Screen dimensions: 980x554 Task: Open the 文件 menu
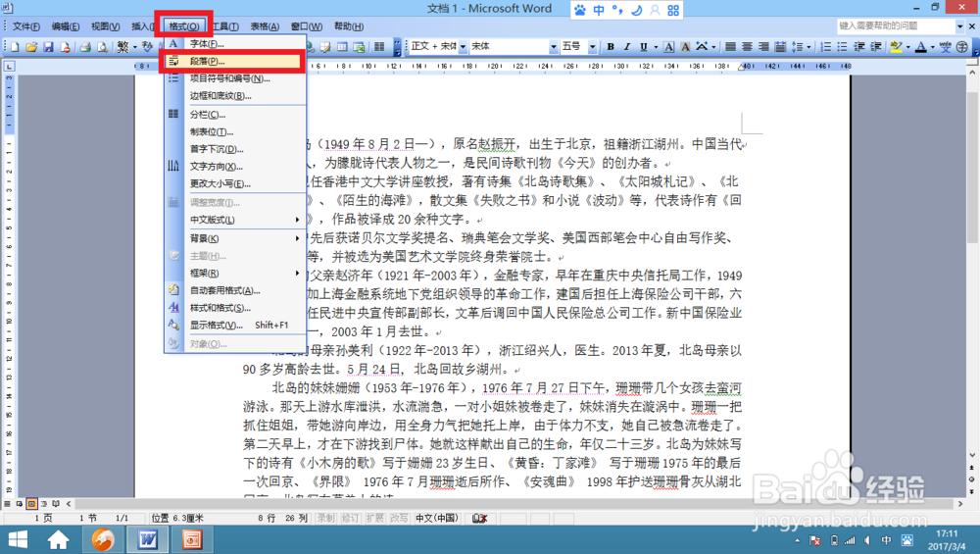click(25, 26)
